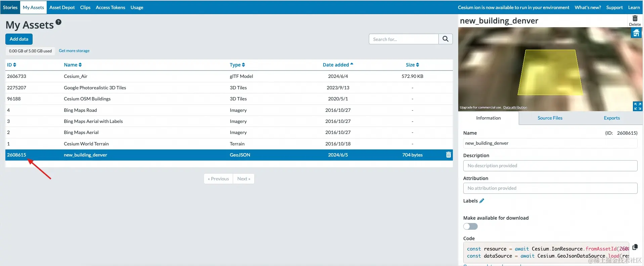
Task: Click the new_building_denver asset name in the table
Action: click(85, 155)
